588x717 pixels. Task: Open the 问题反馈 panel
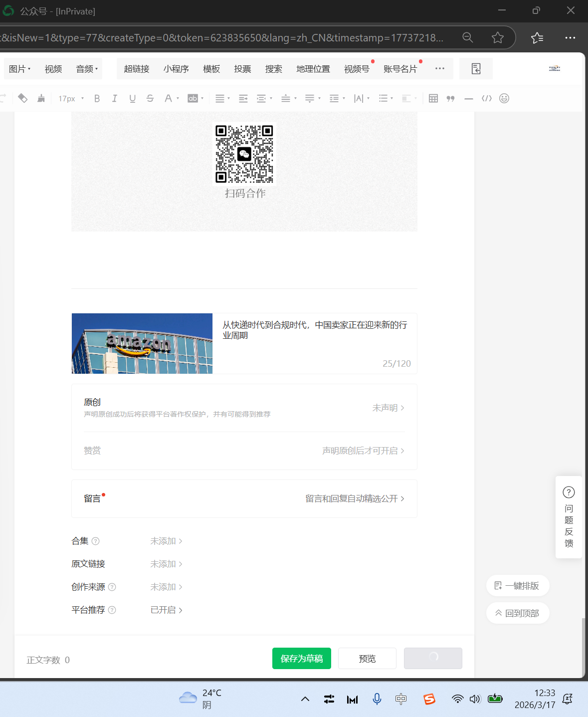point(569,517)
